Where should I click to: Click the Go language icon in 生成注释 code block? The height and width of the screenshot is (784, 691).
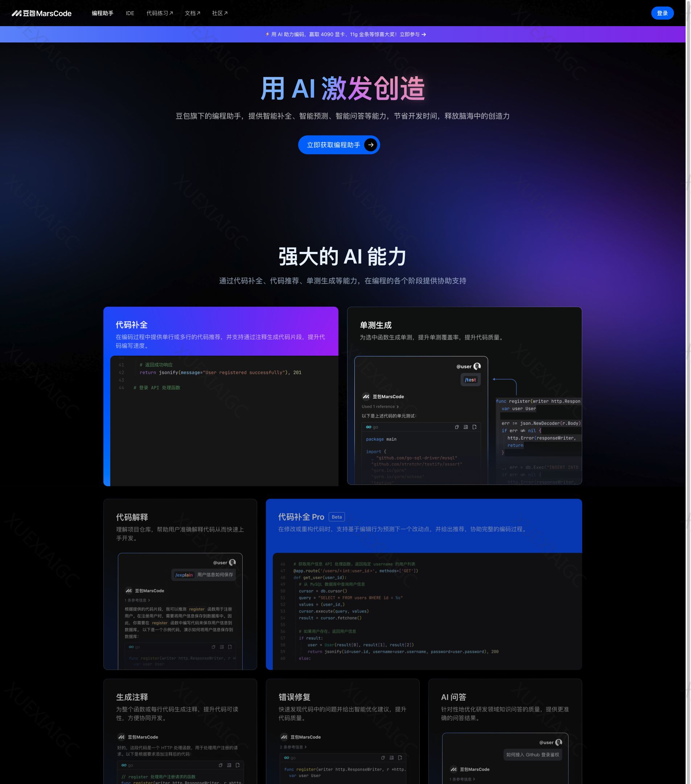pyautogui.click(x=124, y=765)
